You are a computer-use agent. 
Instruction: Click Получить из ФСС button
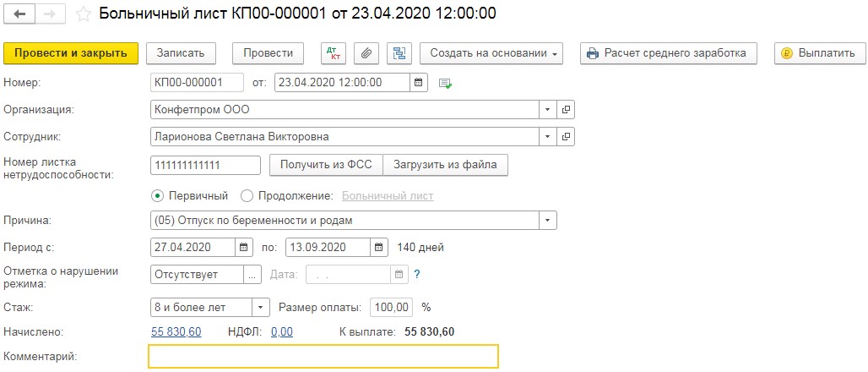(325, 165)
